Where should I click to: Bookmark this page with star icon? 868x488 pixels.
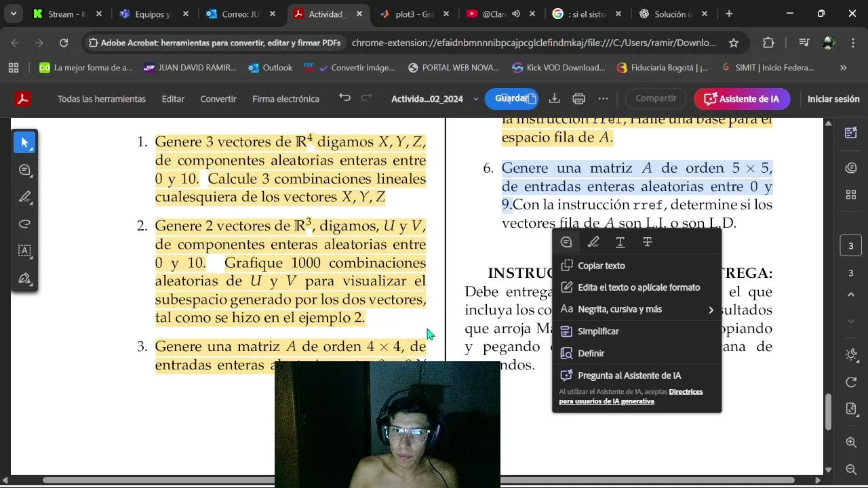click(733, 43)
